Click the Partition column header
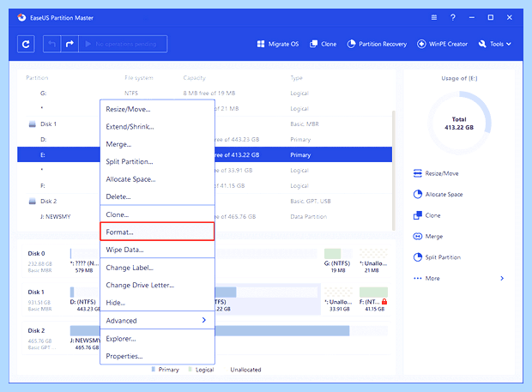 (37, 78)
